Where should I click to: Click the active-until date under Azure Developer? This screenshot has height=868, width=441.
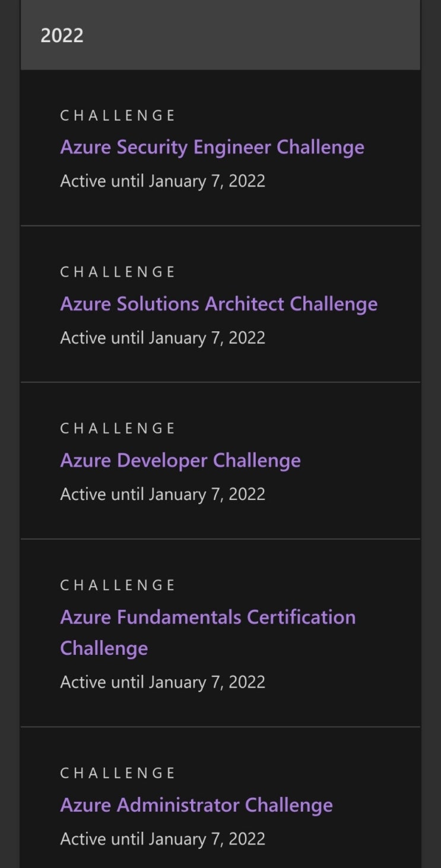[163, 493]
